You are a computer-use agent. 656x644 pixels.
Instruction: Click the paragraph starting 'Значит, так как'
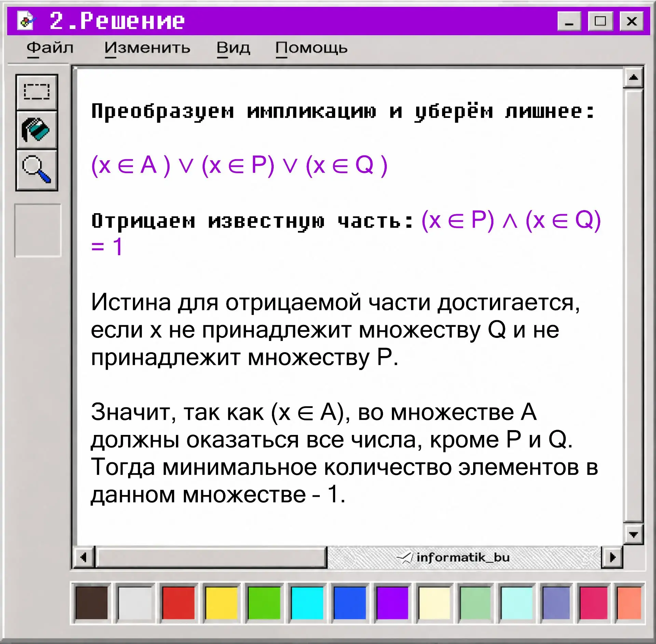(344, 453)
